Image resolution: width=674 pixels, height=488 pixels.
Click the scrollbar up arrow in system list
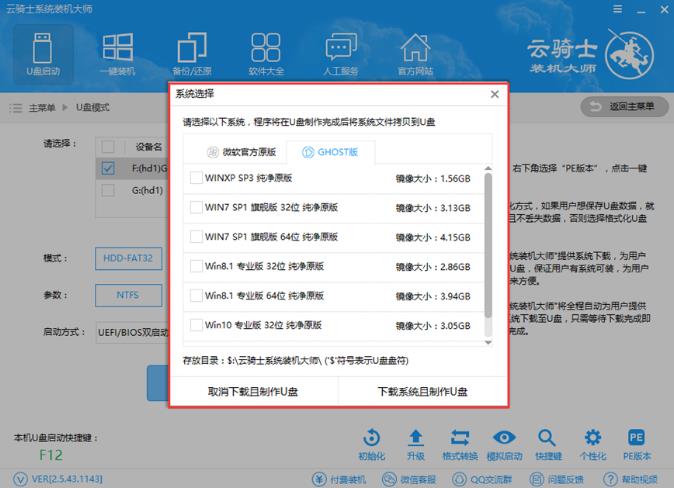pos(488,168)
